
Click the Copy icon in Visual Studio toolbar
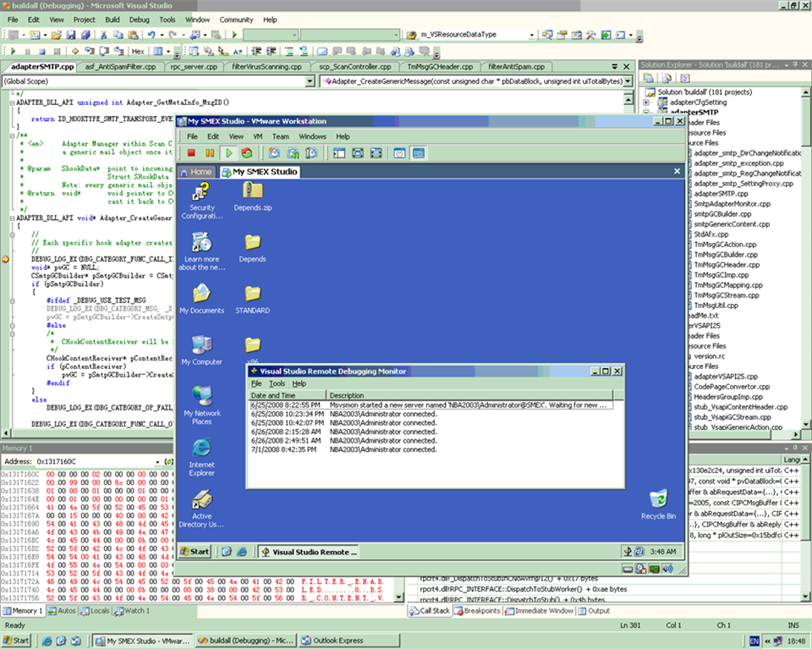pyautogui.click(x=118, y=35)
